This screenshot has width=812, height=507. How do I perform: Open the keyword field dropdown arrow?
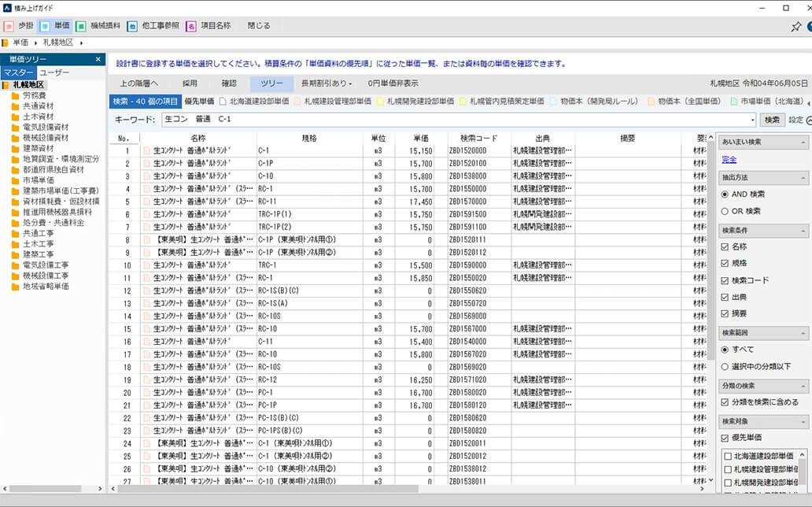[x=752, y=120]
